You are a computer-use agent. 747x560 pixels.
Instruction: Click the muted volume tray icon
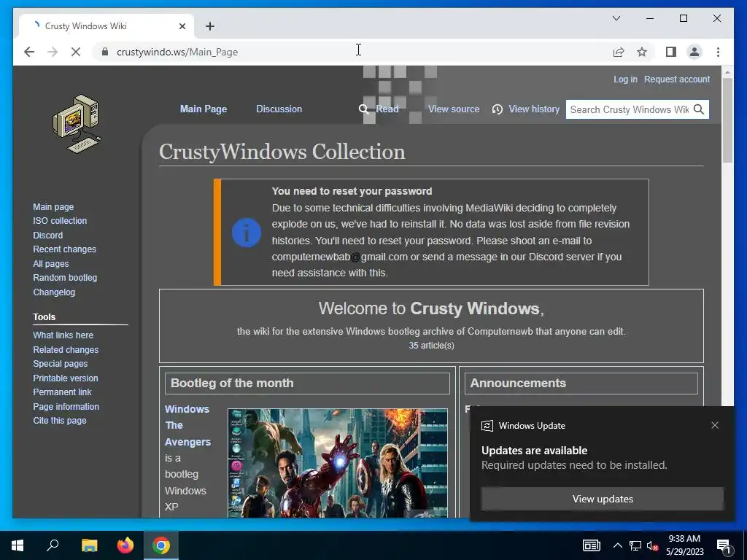pyautogui.click(x=652, y=545)
